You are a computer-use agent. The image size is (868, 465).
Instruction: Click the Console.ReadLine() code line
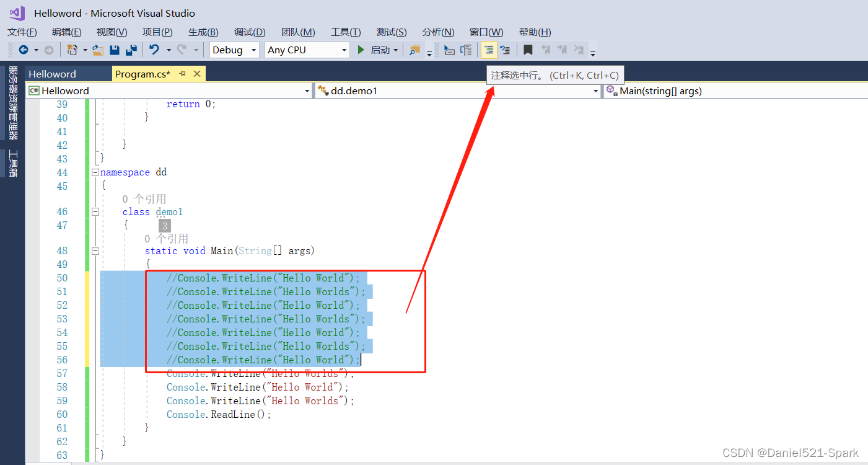coord(219,414)
